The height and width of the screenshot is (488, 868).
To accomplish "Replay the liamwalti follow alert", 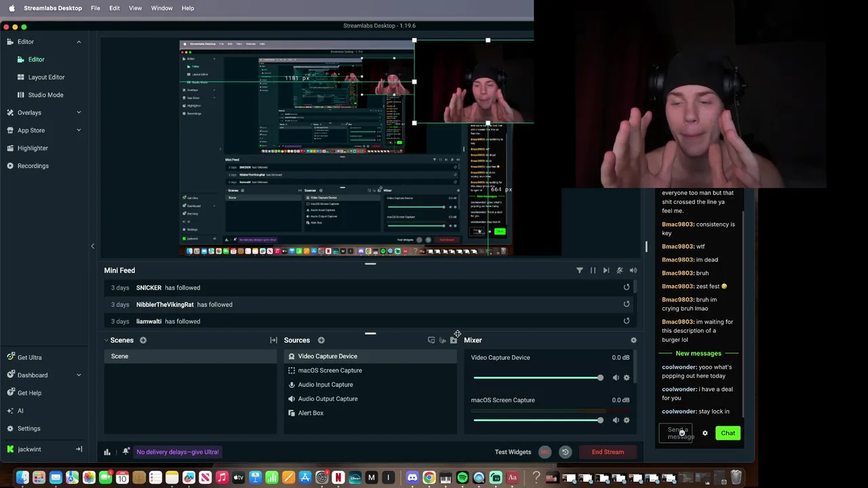I will click(627, 321).
